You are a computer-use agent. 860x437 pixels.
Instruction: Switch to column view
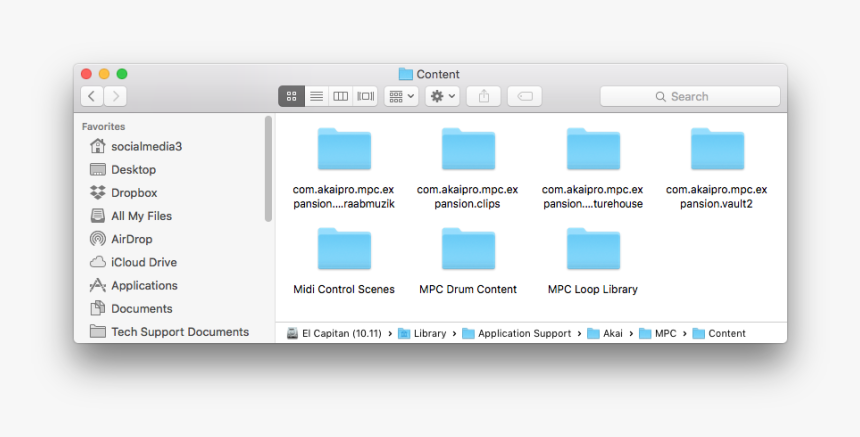click(x=341, y=97)
